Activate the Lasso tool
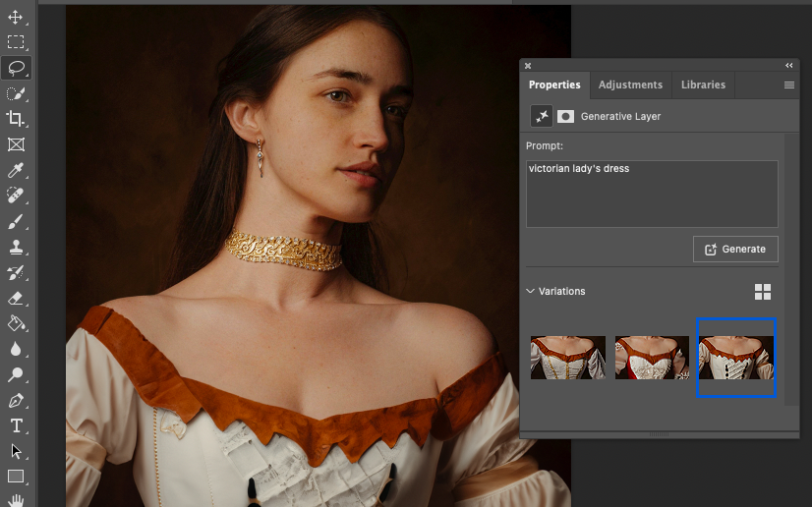812x507 pixels. tap(16, 68)
